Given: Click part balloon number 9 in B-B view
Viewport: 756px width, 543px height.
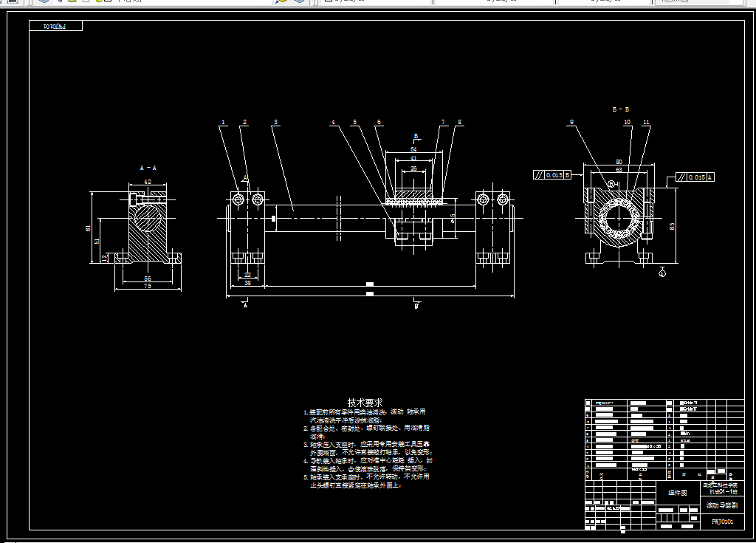Looking at the screenshot, I should tap(572, 122).
